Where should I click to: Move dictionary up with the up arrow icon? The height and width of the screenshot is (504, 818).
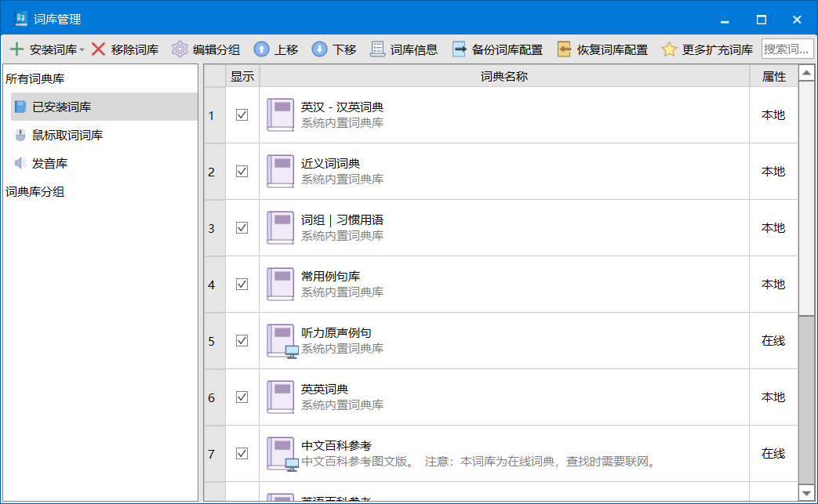pyautogui.click(x=261, y=49)
